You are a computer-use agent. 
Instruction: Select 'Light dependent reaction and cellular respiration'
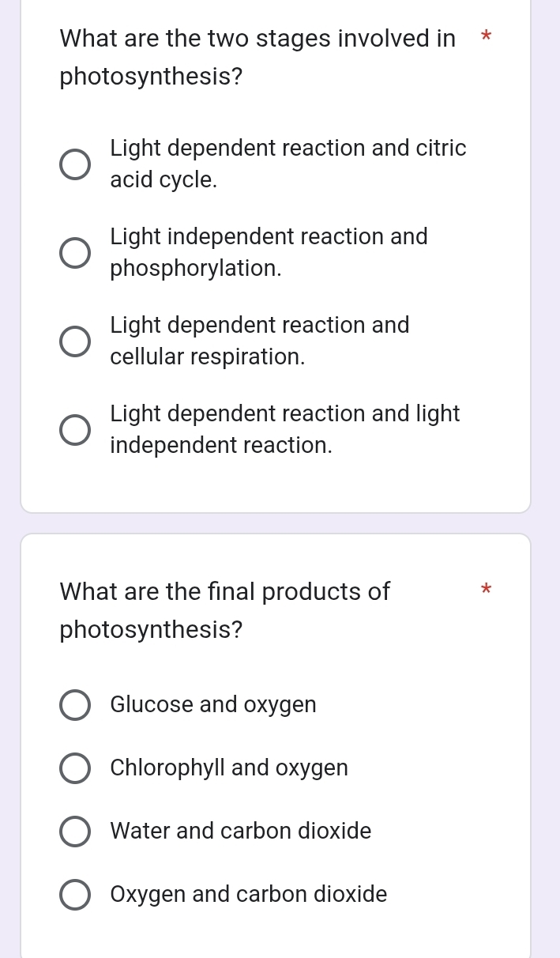[x=75, y=341]
